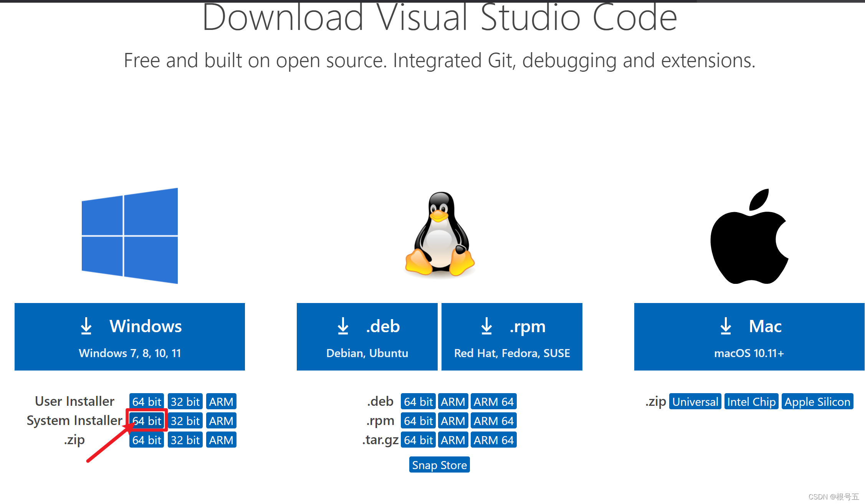
Task: Select Linux .deb ARM 64 link
Action: pyautogui.click(x=493, y=402)
